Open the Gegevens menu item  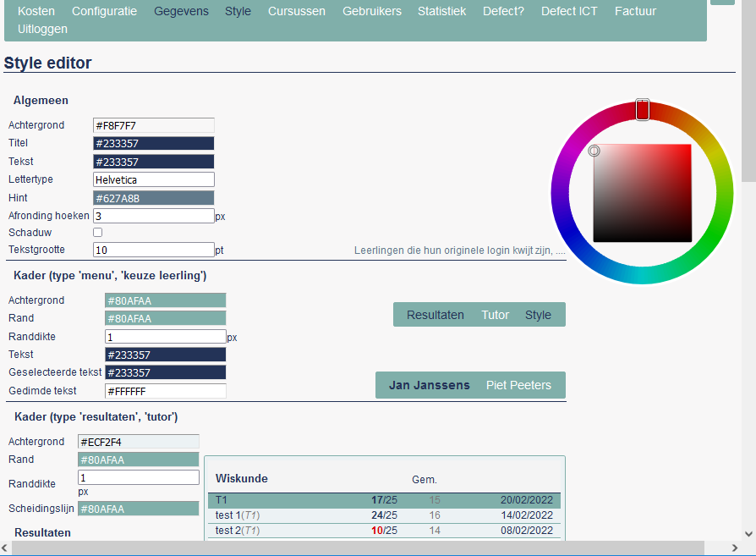tap(181, 11)
